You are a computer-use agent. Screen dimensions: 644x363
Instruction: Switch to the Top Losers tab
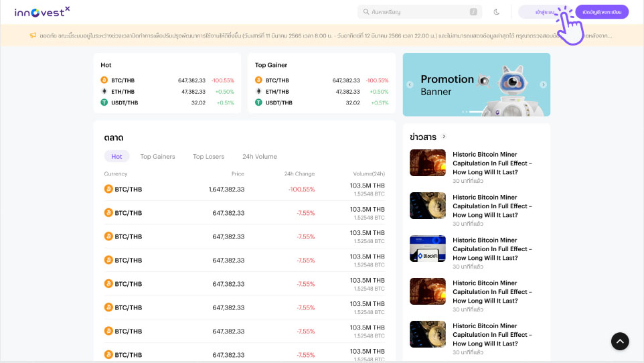coord(209,156)
